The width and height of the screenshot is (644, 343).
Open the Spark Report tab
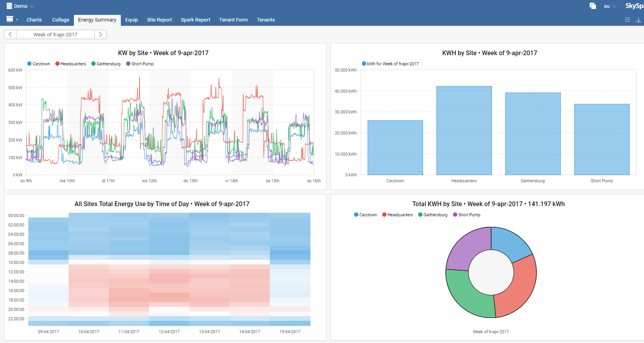pyautogui.click(x=196, y=20)
